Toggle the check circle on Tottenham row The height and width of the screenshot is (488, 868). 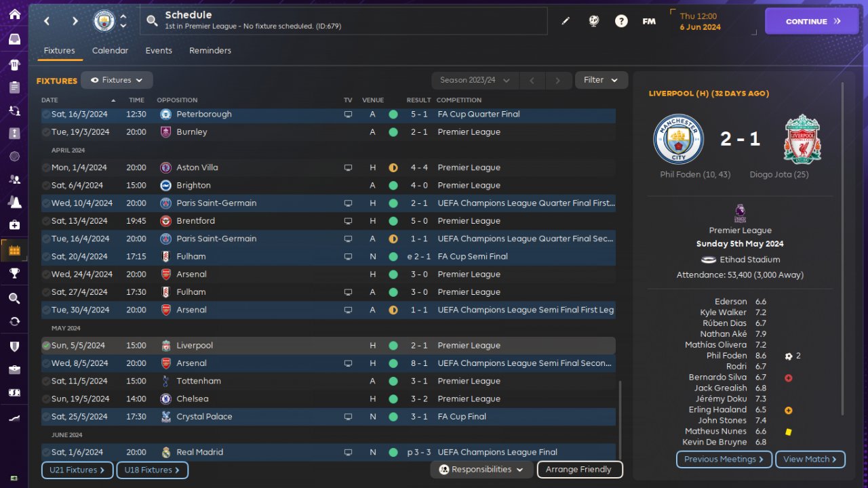(45, 381)
